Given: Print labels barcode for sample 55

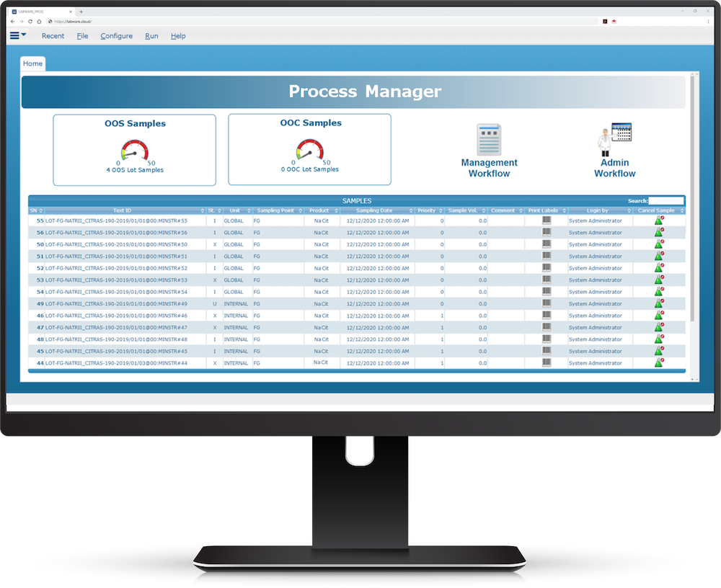Looking at the screenshot, I should pos(547,221).
